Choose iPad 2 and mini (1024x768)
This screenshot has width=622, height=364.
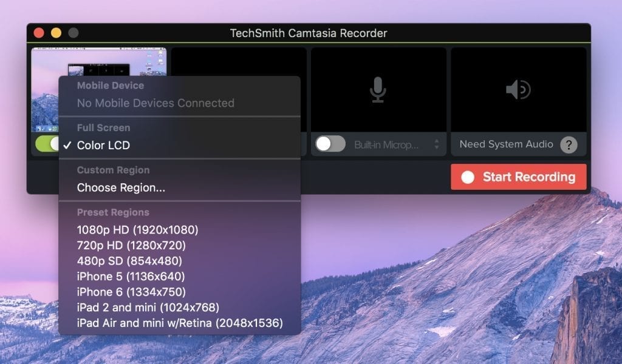[x=180, y=308]
